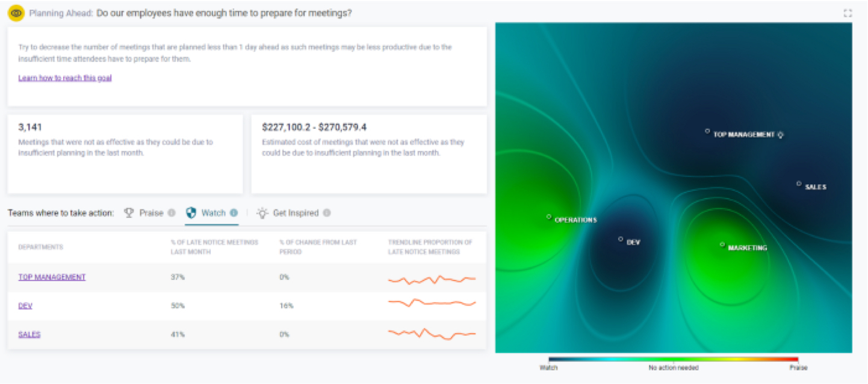Open info tooltip next to Praise

172,213
